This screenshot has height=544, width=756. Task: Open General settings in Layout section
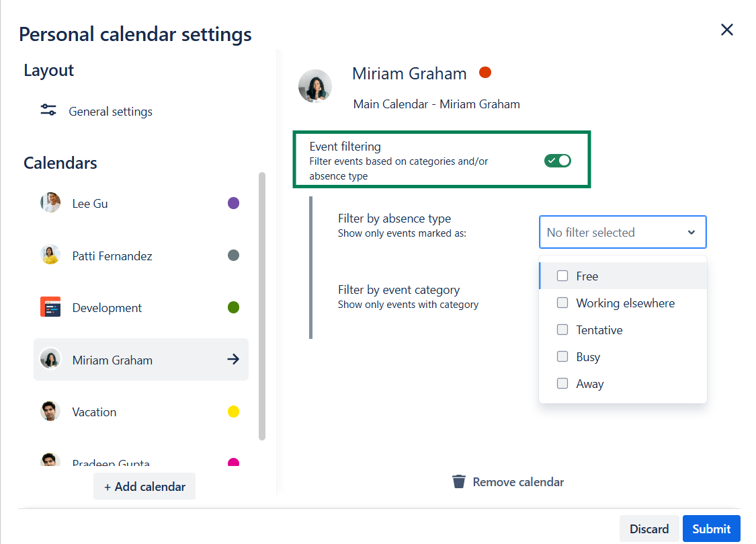click(110, 112)
